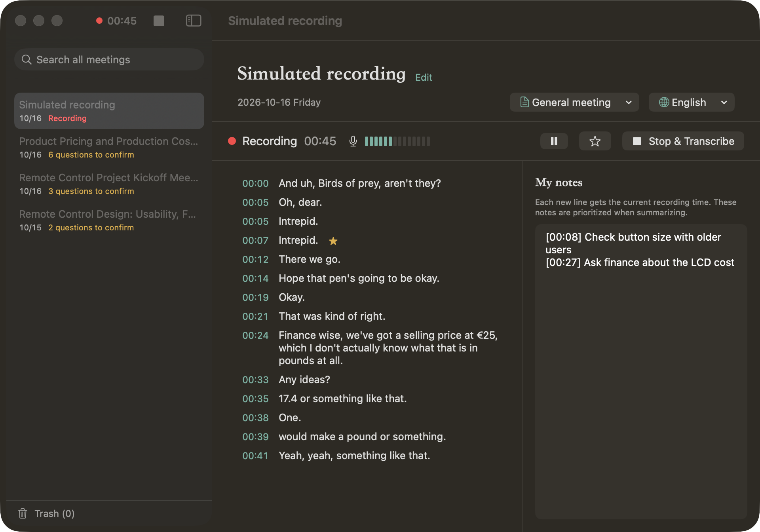Image resolution: width=760 pixels, height=532 pixels.
Task: Click the star bookmark button
Action: click(595, 141)
